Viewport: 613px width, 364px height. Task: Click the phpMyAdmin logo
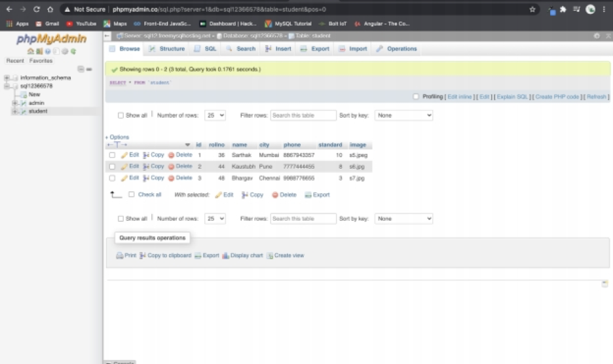[x=51, y=39]
